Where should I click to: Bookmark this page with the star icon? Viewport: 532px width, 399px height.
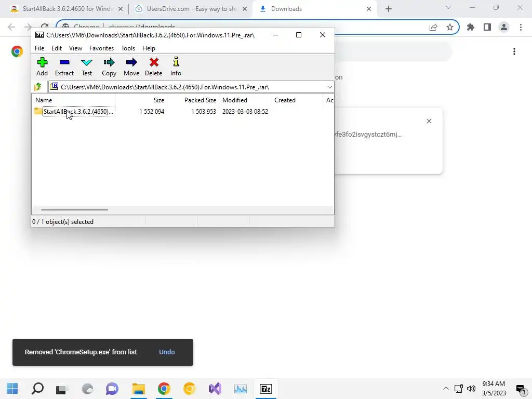pyautogui.click(x=450, y=27)
